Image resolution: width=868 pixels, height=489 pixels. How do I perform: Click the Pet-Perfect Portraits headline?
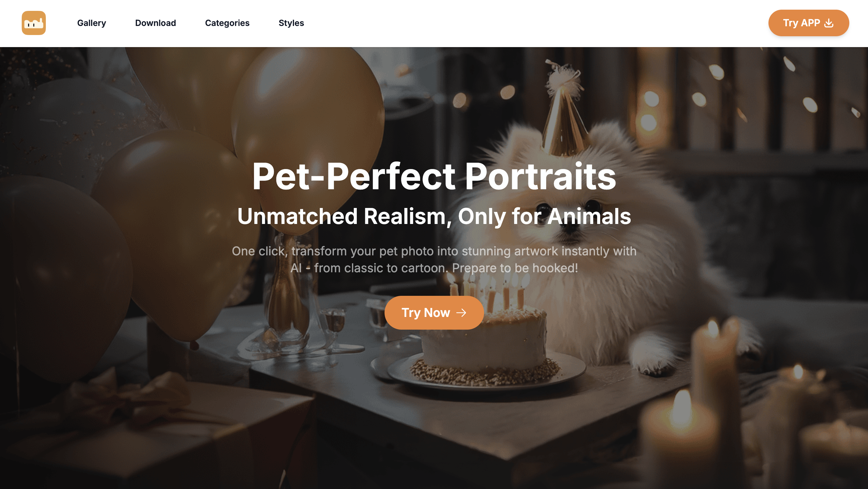[x=434, y=176]
